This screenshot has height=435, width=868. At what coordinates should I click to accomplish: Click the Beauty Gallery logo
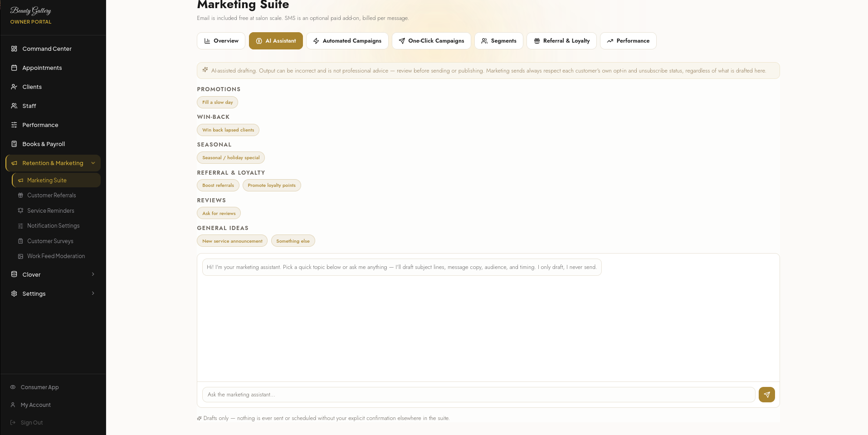click(x=31, y=10)
